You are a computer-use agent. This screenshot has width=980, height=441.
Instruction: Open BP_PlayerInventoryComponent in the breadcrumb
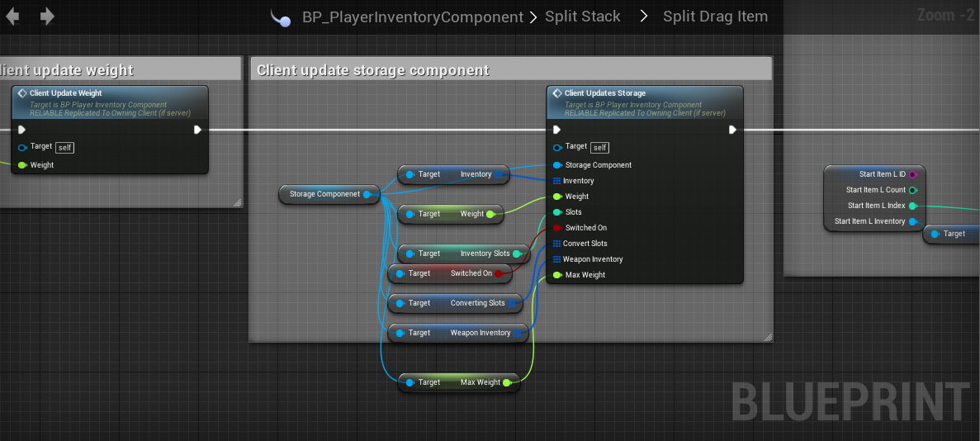[413, 17]
